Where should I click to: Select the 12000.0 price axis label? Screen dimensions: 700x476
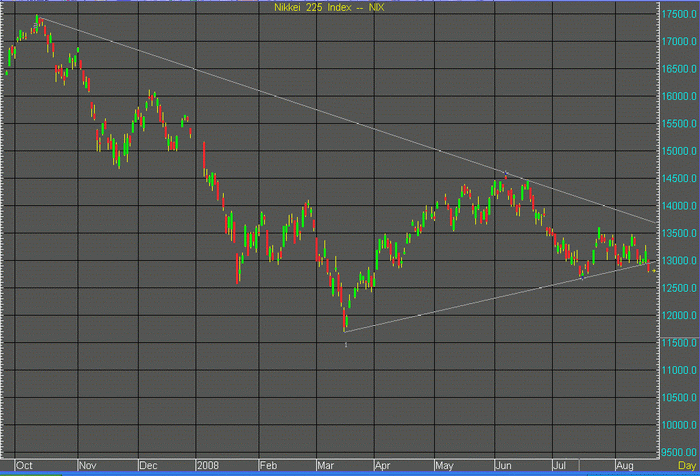click(x=679, y=316)
